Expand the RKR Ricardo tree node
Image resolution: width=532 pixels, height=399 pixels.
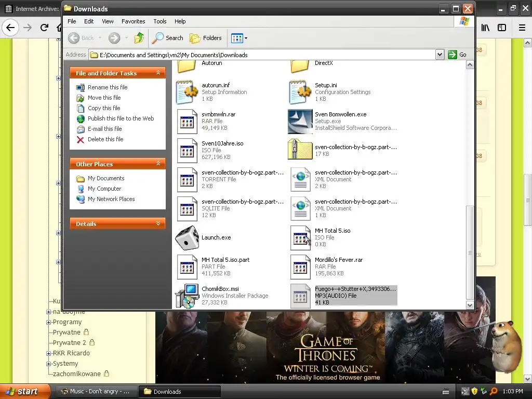(48, 353)
